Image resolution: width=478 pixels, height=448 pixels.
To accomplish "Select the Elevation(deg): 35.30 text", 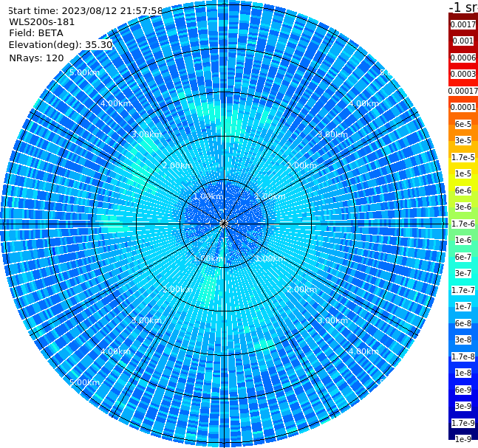I will 61,45.
